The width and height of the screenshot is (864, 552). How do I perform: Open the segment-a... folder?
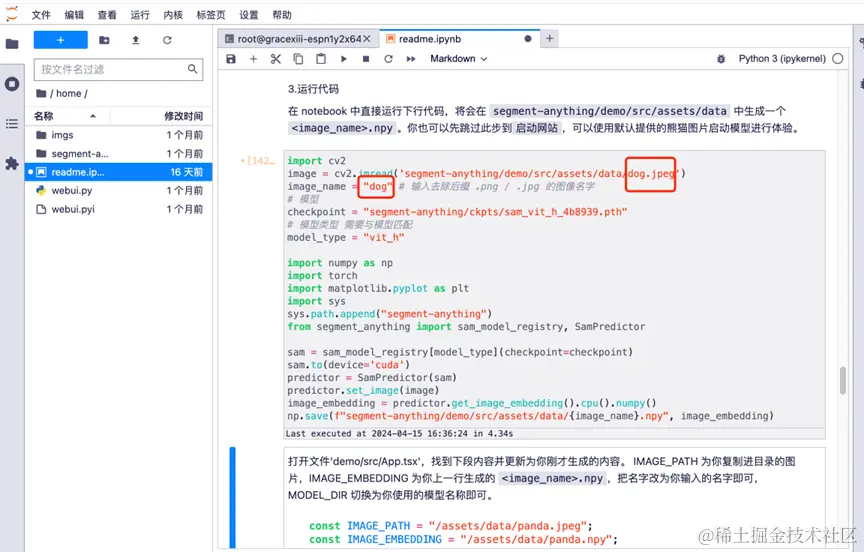pos(118,154)
